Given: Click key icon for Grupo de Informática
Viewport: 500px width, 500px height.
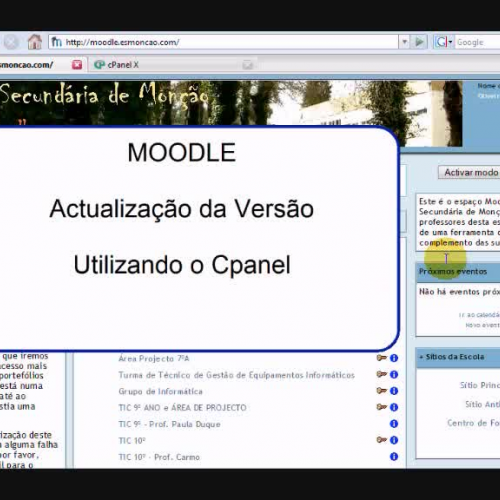Looking at the screenshot, I should tap(382, 390).
